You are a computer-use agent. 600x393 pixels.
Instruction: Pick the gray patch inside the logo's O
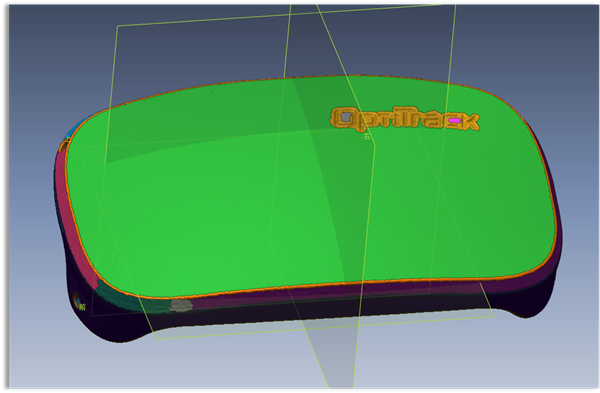tap(346, 117)
